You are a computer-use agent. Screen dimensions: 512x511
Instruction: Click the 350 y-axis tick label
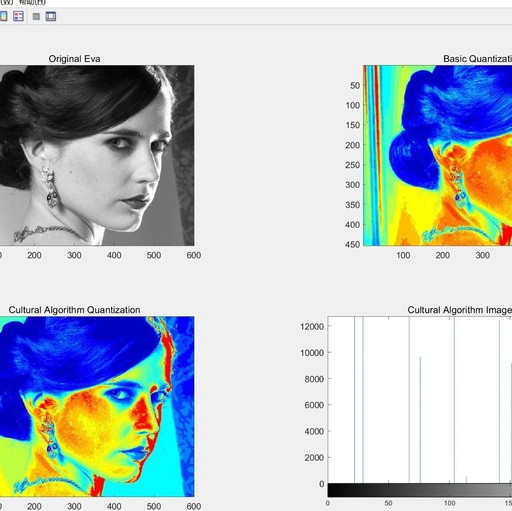(x=353, y=205)
